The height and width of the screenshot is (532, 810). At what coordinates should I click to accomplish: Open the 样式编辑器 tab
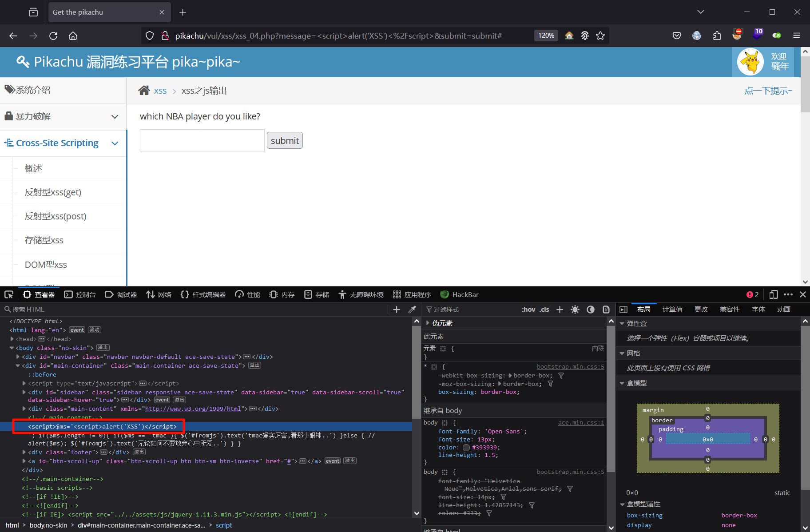pyautogui.click(x=203, y=294)
